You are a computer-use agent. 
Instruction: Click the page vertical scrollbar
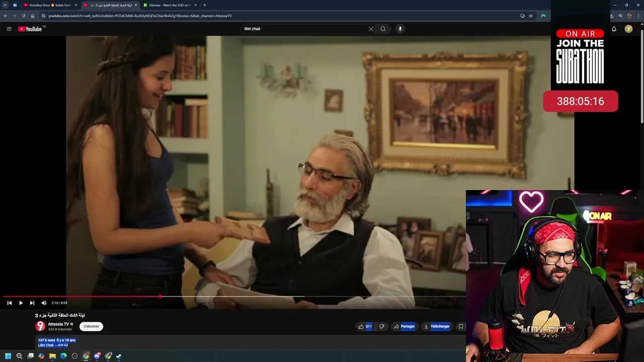click(641, 75)
